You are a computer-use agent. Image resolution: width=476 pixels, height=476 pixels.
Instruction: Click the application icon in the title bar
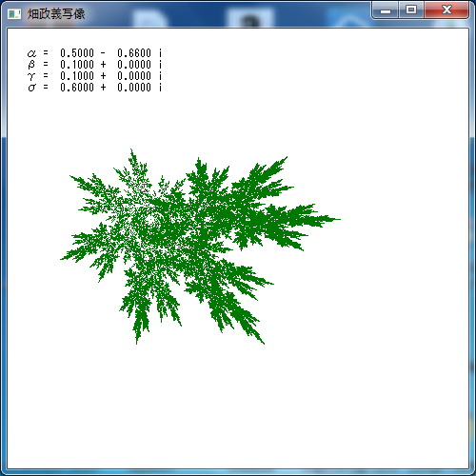pos(14,14)
